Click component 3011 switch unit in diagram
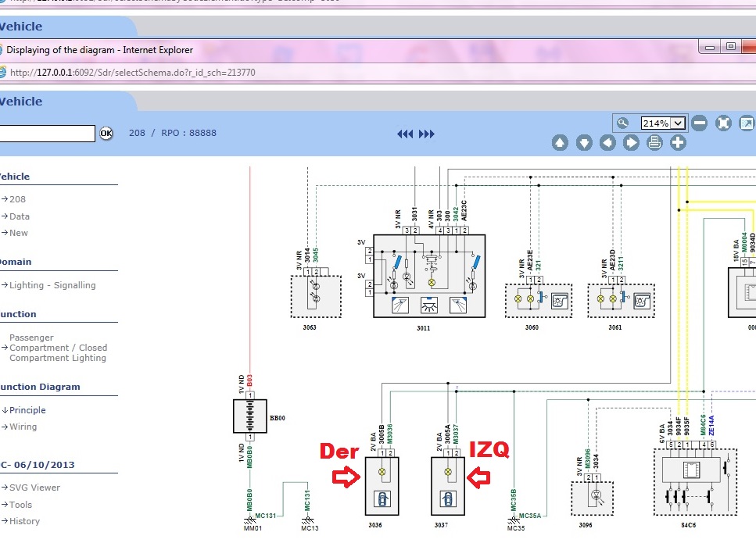Image resolution: width=756 pixels, height=543 pixels. click(429, 276)
